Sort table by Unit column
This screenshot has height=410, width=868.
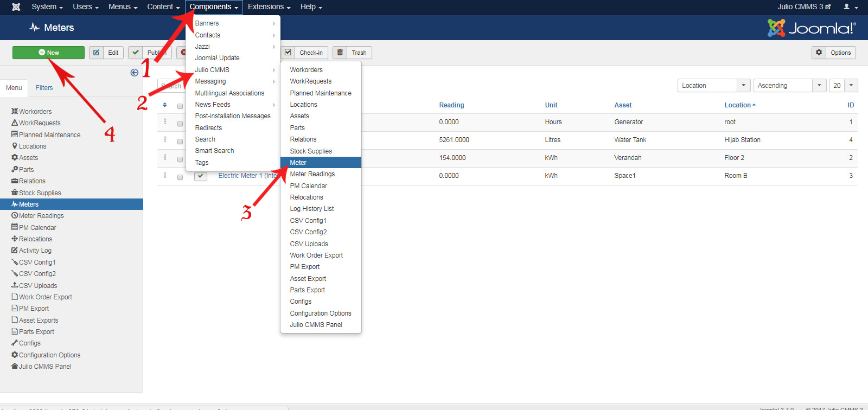pyautogui.click(x=551, y=105)
